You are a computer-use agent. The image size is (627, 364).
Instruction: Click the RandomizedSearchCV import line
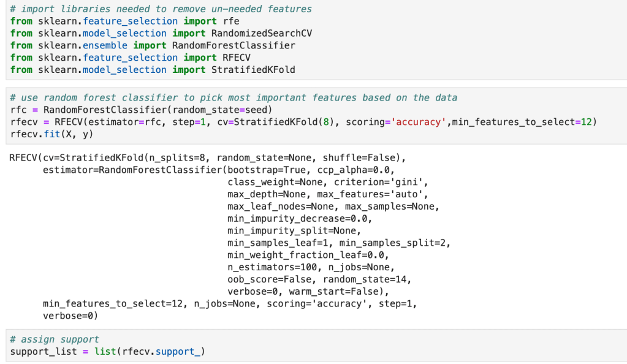[161, 33]
